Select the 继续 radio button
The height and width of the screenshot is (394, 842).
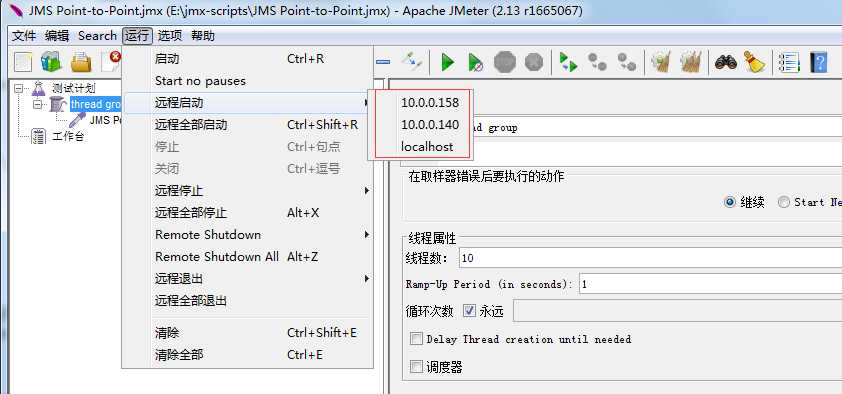click(730, 202)
